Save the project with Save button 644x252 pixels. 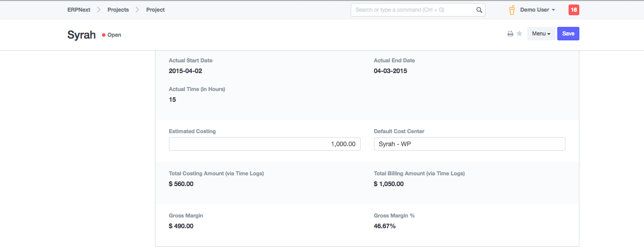(x=568, y=34)
